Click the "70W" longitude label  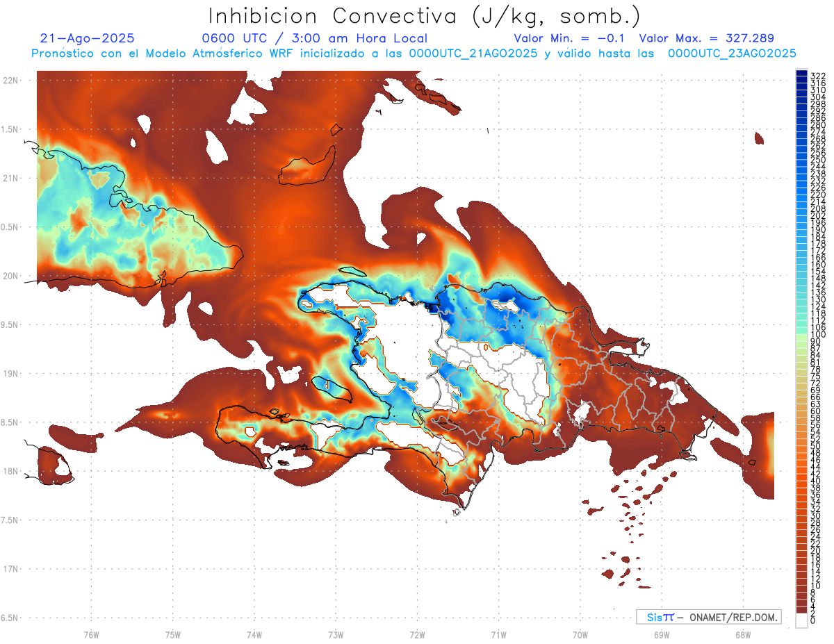pyautogui.click(x=580, y=635)
